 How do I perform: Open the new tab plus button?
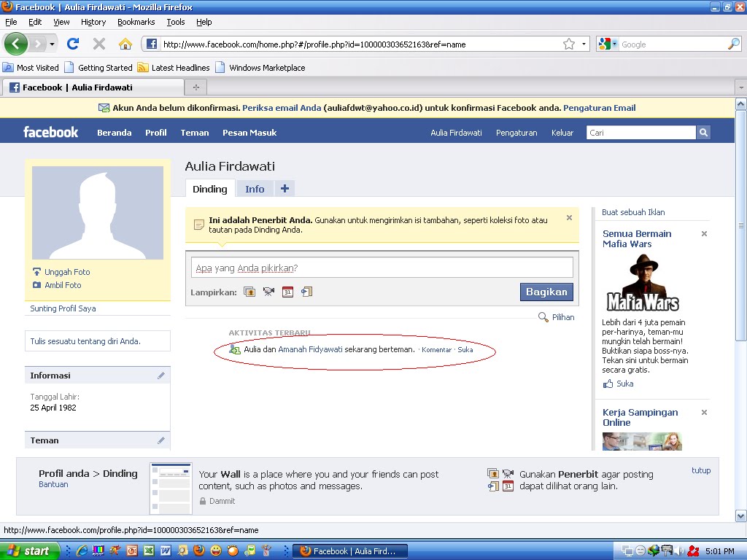point(196,87)
